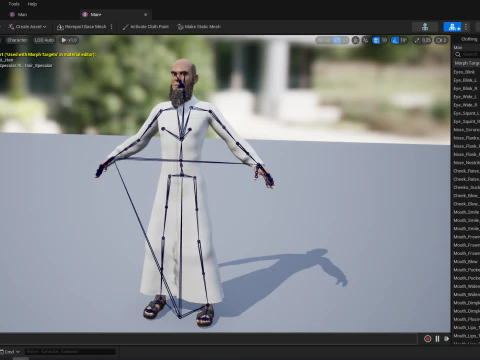
Task: Select the highlighted Skeletal Mesh mode icon
Action: tap(452, 27)
